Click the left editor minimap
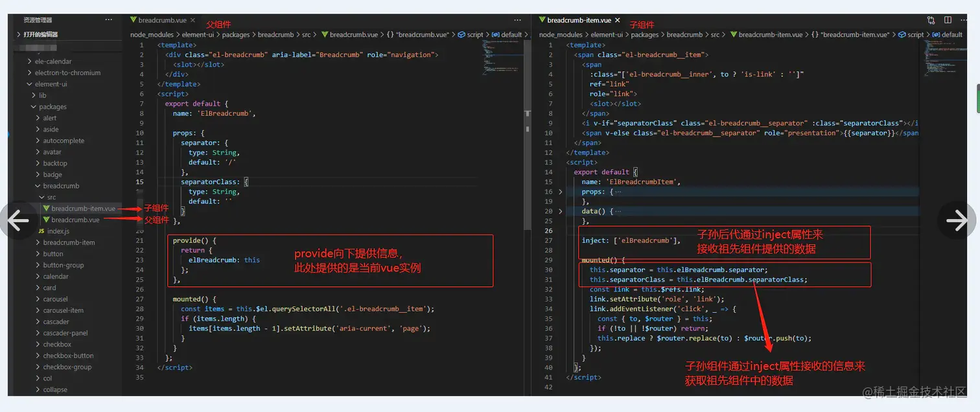Image resolution: width=980 pixels, height=412 pixels. (x=502, y=58)
